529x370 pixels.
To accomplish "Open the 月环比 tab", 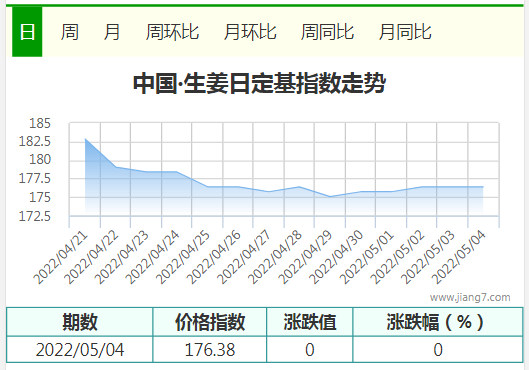I will [250, 32].
